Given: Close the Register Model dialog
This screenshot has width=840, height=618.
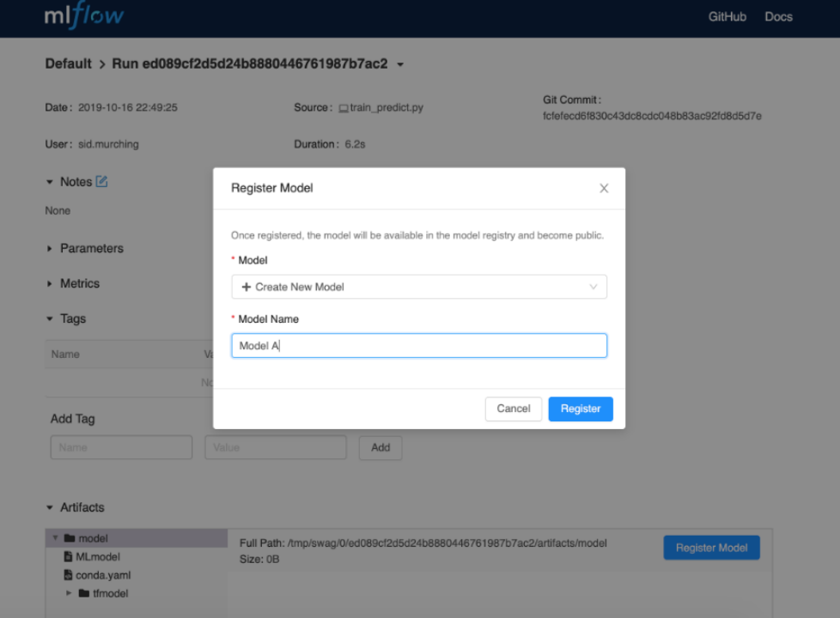Looking at the screenshot, I should [x=604, y=188].
